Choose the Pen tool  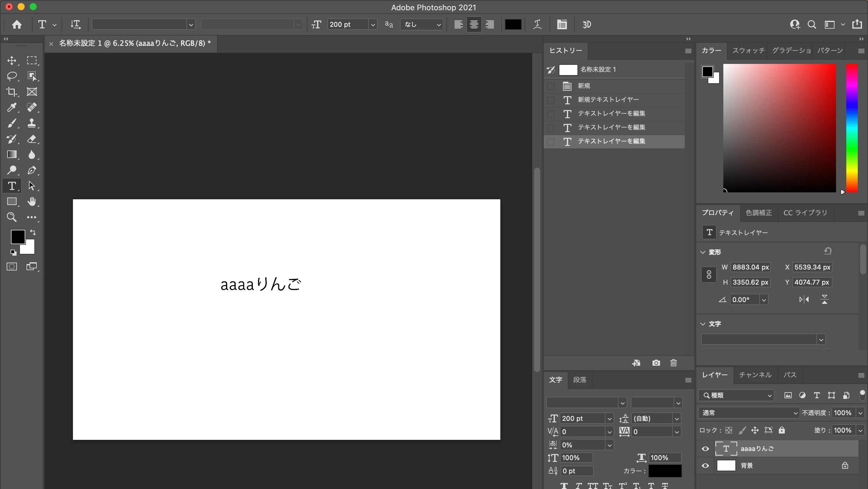32,170
